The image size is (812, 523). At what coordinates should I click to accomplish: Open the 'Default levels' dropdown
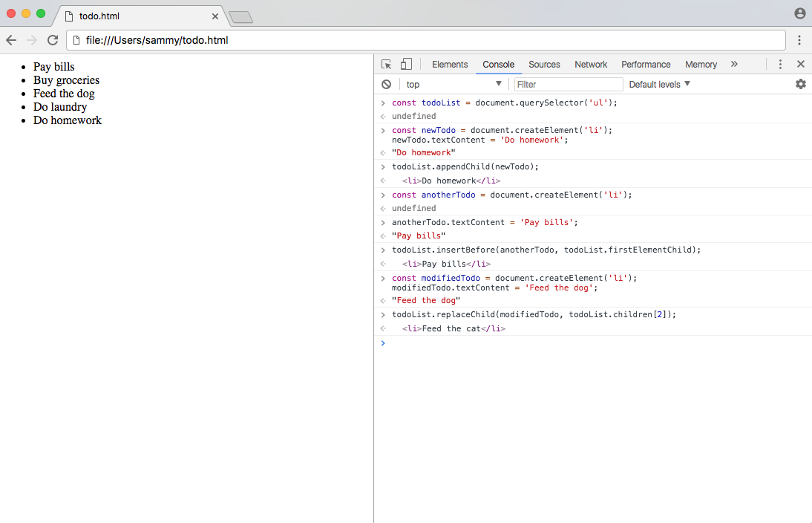[658, 84]
